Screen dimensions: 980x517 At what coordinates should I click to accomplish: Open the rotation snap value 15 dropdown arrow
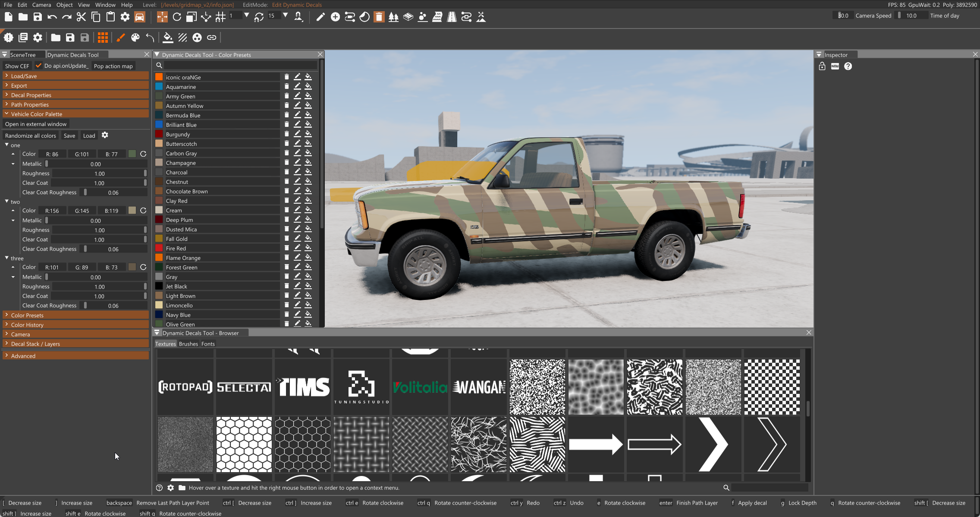(285, 15)
